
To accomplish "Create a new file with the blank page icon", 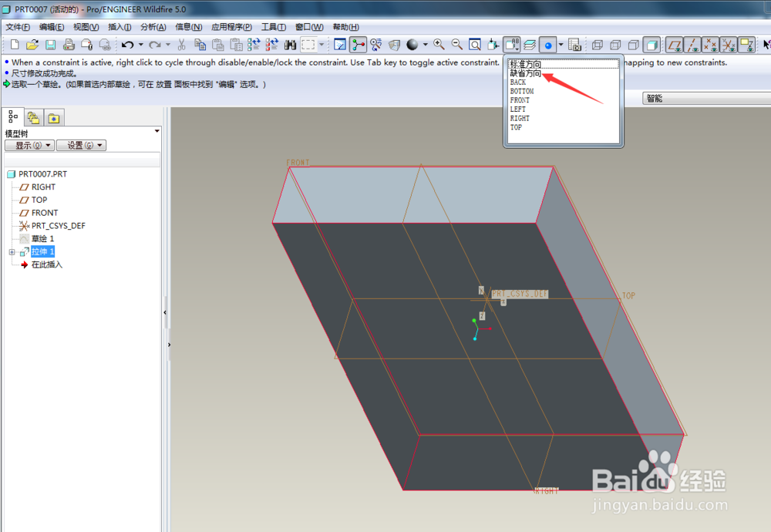I will coord(15,45).
